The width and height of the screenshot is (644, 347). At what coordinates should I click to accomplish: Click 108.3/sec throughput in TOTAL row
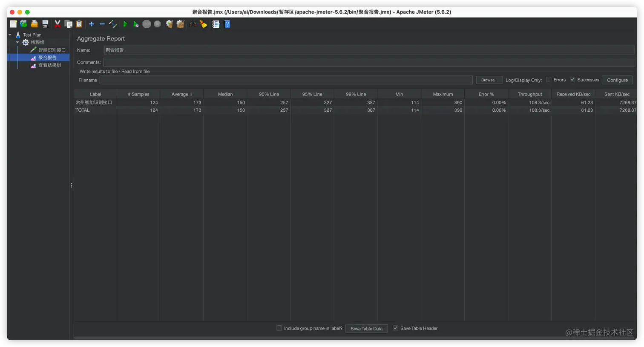coord(530,110)
